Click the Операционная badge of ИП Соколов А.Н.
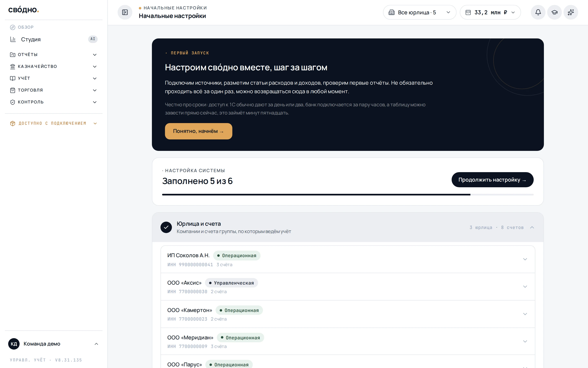Screen dimensions: 588x368 237,256
